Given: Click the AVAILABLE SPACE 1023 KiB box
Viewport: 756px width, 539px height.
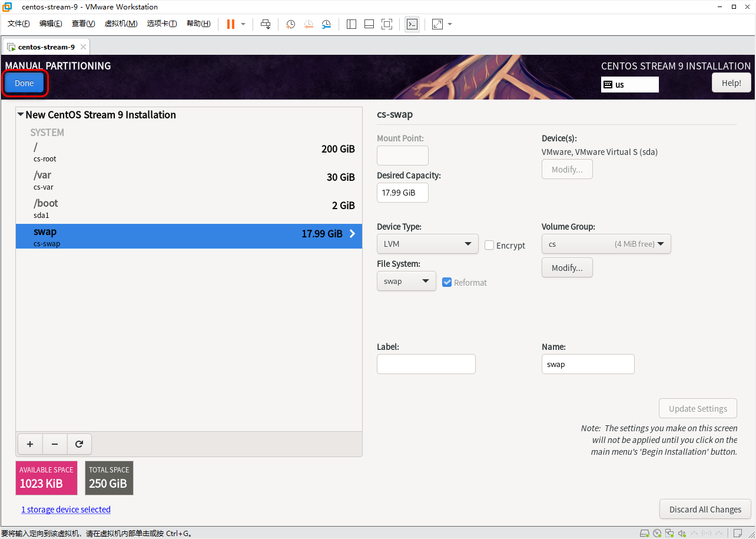Looking at the screenshot, I should 47,478.
